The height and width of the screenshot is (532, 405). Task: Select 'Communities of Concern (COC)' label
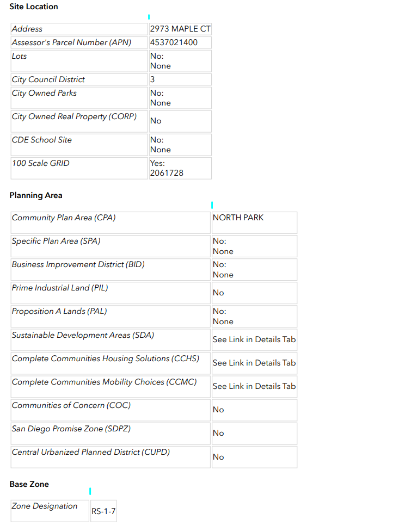71,405
